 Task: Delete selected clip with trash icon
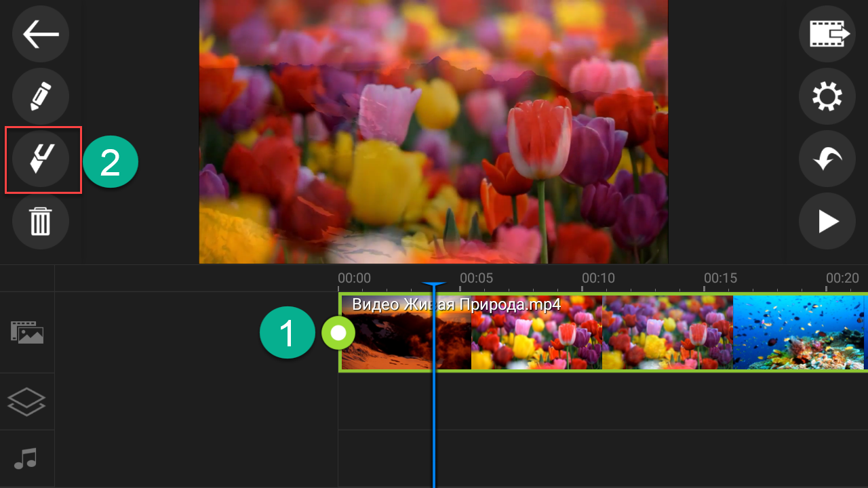pos(41,222)
